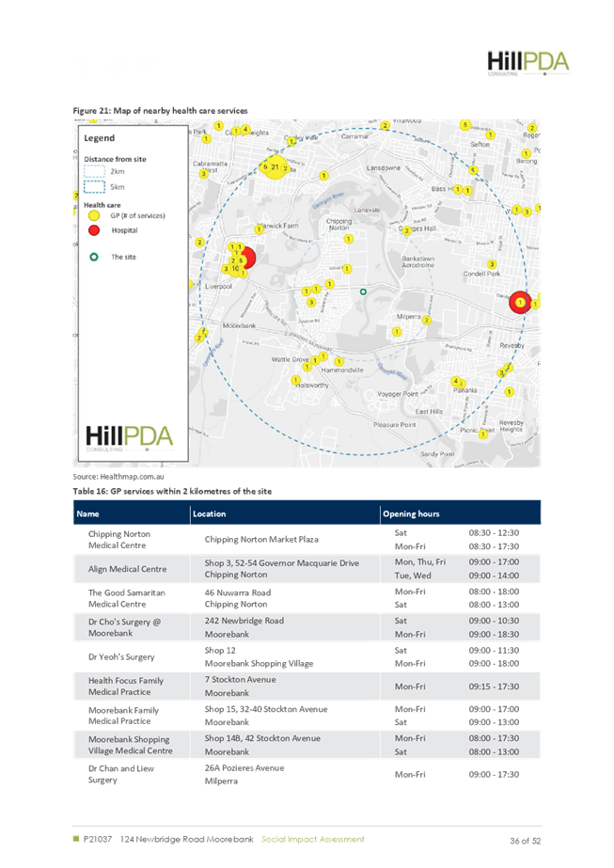
Task: Click the 'Figure 21: Map of nearby health care services' caption
Action: (160, 111)
